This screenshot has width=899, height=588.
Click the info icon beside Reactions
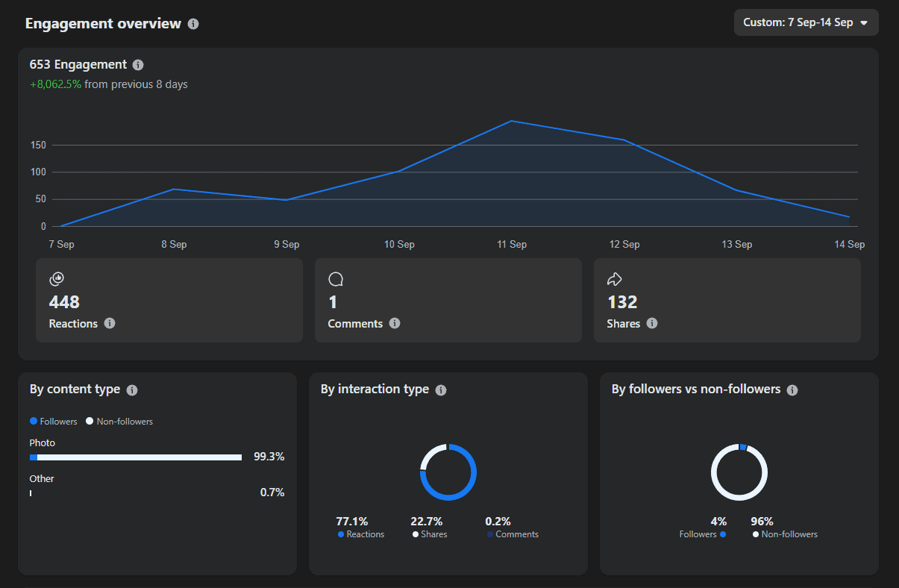point(110,323)
